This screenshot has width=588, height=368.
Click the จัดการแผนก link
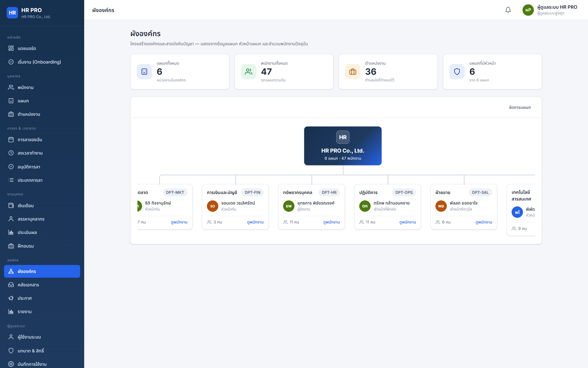(x=520, y=107)
